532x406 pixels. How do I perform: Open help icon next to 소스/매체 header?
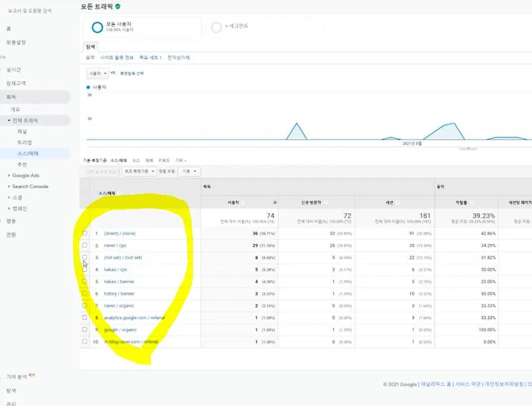(119, 193)
